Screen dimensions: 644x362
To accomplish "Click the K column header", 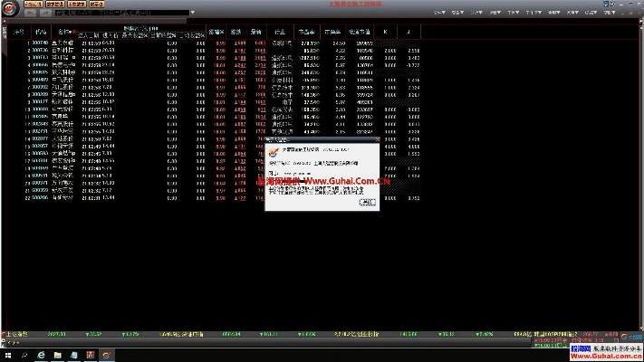I will tap(386, 32).
